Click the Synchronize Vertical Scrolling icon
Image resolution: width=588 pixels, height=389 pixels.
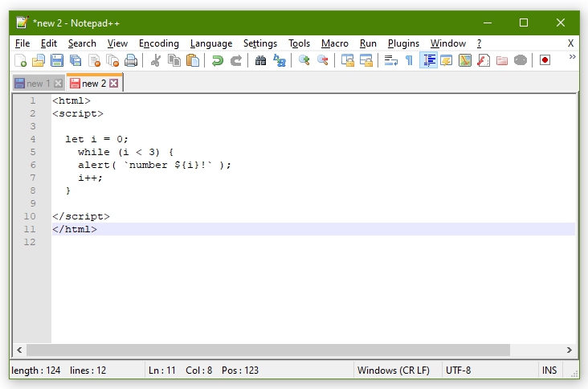pyautogui.click(x=348, y=60)
